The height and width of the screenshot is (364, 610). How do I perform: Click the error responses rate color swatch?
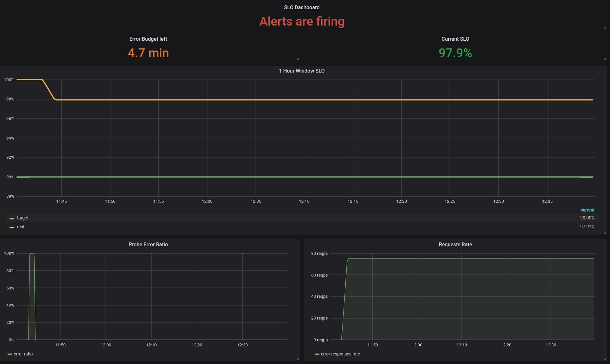317,354
